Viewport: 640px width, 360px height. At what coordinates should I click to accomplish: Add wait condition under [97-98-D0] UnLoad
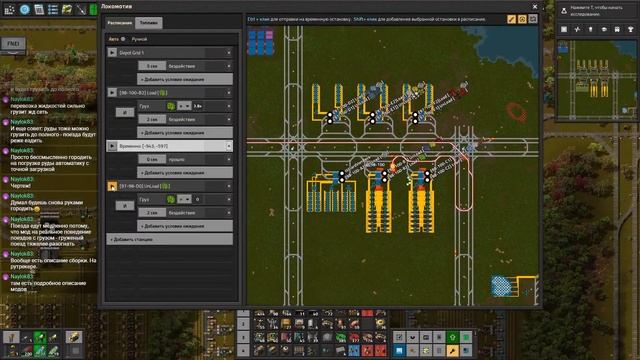185,226
